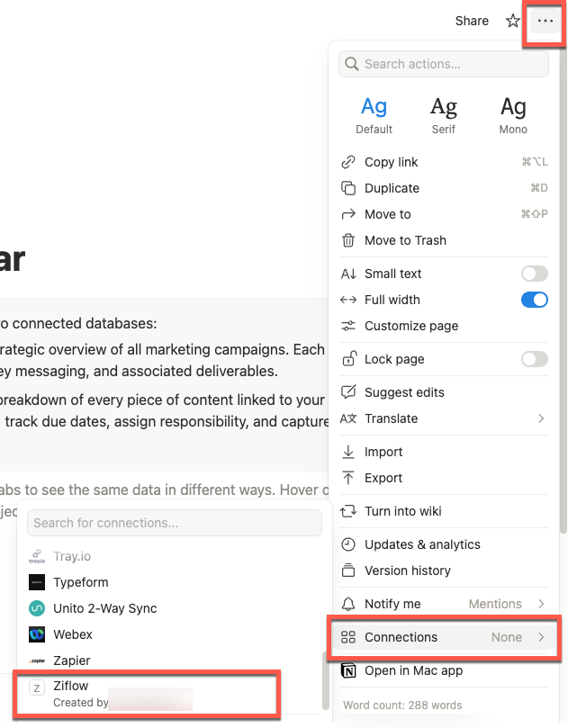The width and height of the screenshot is (568, 728).
Task: Click the three-dot page menu icon
Action: [x=545, y=21]
